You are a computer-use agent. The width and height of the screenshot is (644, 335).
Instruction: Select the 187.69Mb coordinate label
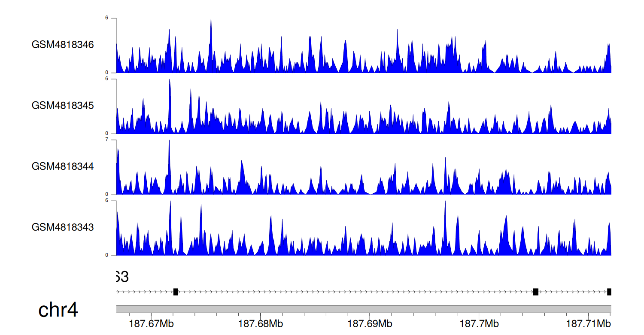[369, 323]
